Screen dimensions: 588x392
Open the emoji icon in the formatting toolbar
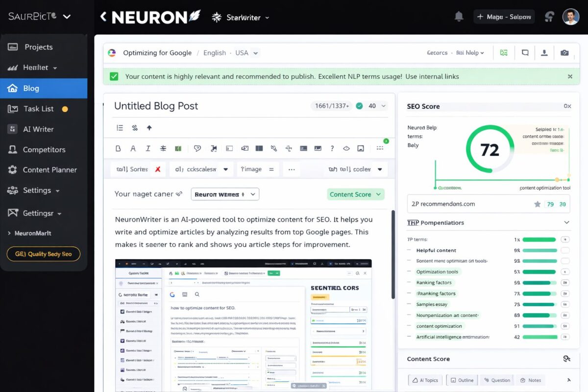tap(198, 148)
